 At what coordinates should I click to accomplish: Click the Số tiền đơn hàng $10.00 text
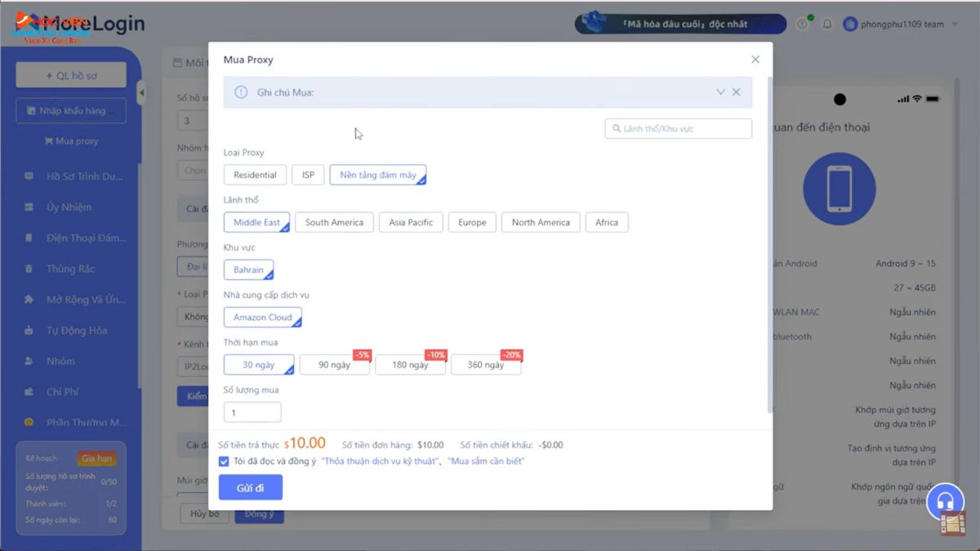click(393, 445)
